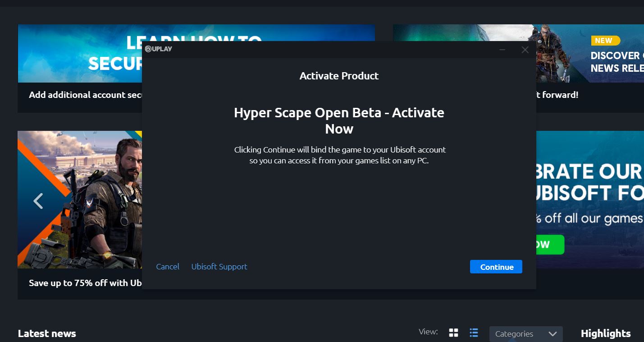
Task: Click the Latest news heading
Action: (x=46, y=333)
